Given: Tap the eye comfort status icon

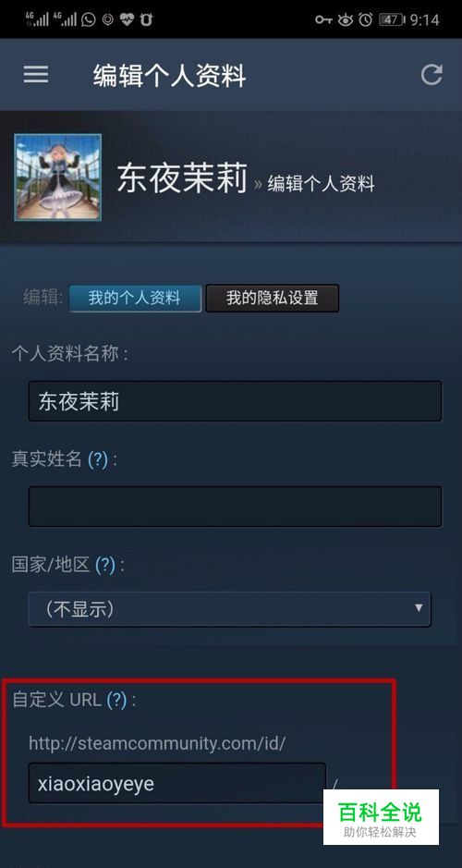Looking at the screenshot, I should [346, 20].
